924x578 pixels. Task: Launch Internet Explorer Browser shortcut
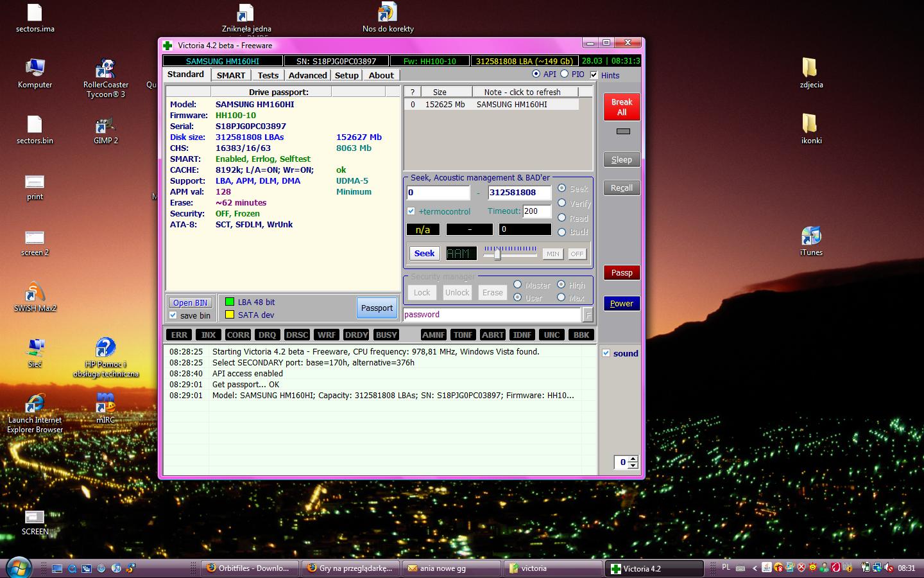point(35,414)
